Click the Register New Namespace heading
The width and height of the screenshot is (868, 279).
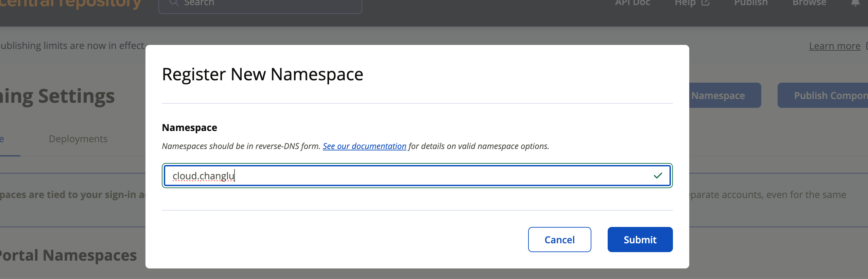click(262, 75)
